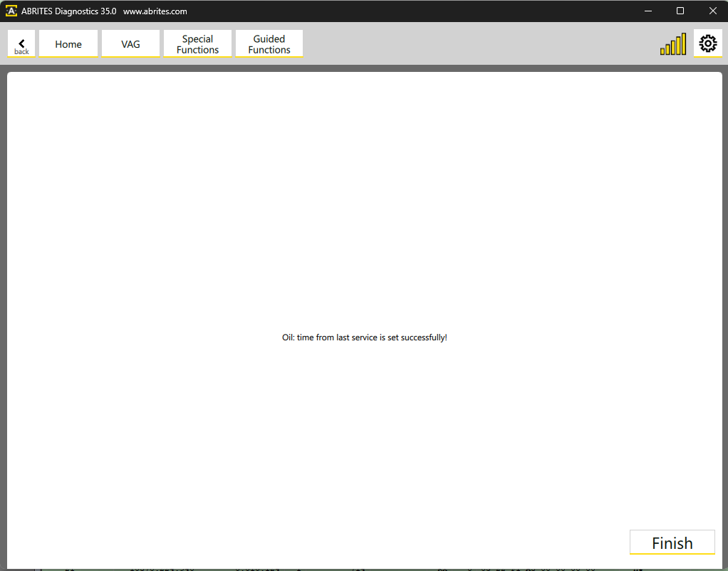Click the ABRITES logo in the title bar
The width and height of the screenshot is (728, 571).
pyautogui.click(x=11, y=11)
